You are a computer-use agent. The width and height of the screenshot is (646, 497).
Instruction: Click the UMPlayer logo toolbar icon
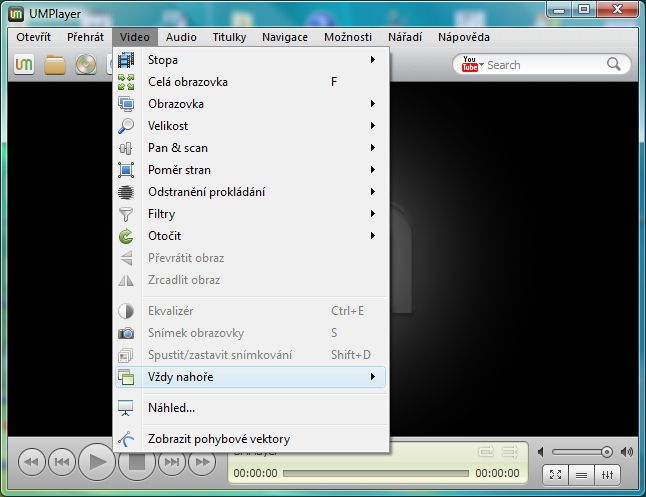point(24,64)
